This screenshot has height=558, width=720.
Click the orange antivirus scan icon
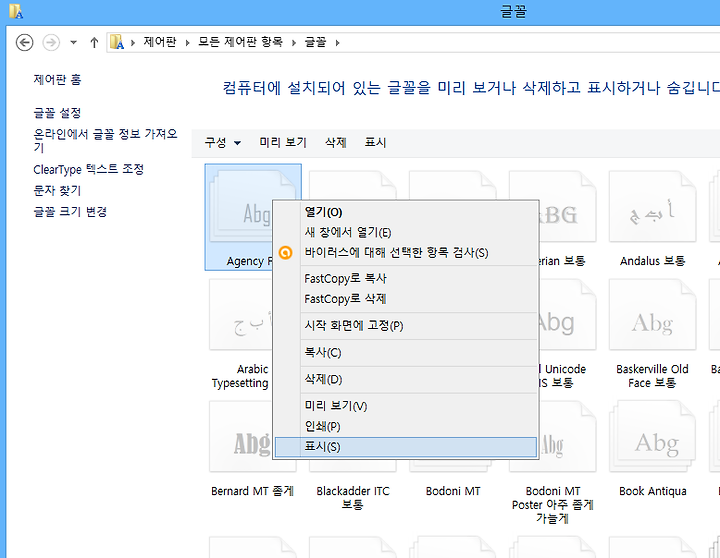tap(286, 253)
